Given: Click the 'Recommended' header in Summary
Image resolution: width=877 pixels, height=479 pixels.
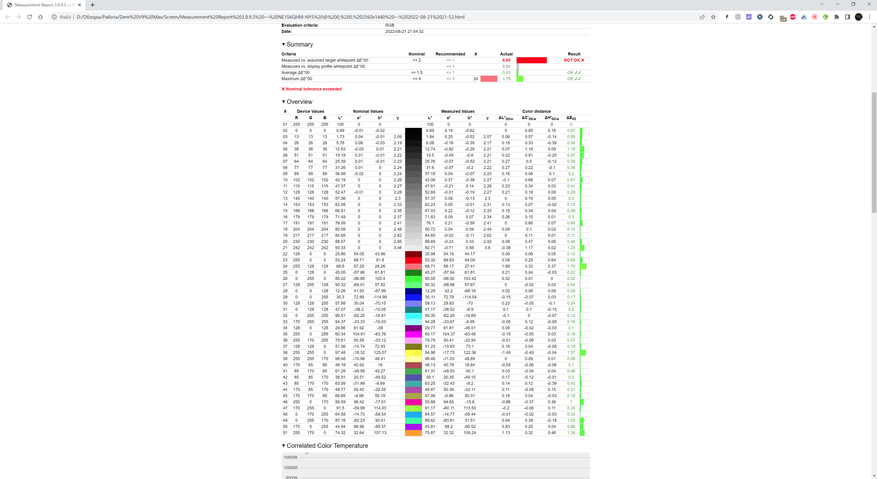Looking at the screenshot, I should [450, 54].
